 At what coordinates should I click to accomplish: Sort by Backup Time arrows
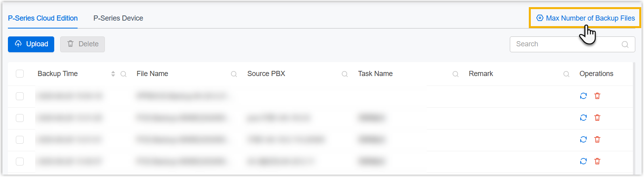113,74
